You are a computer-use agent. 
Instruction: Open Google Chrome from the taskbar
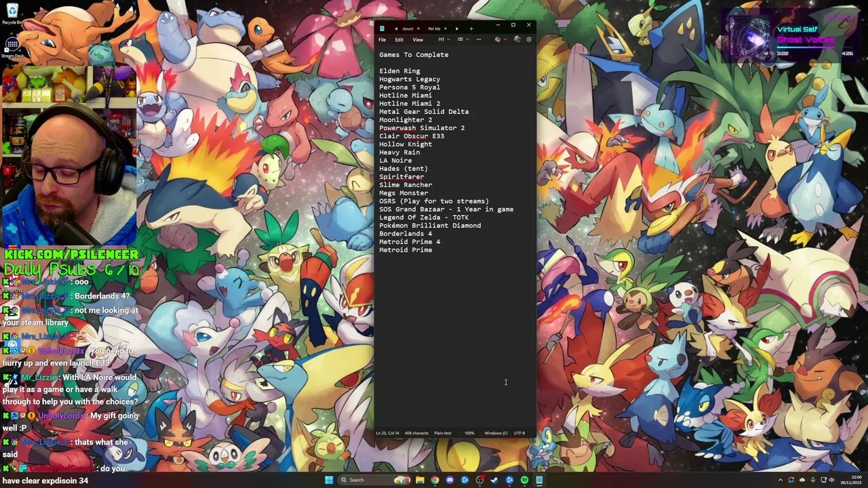[x=435, y=480]
